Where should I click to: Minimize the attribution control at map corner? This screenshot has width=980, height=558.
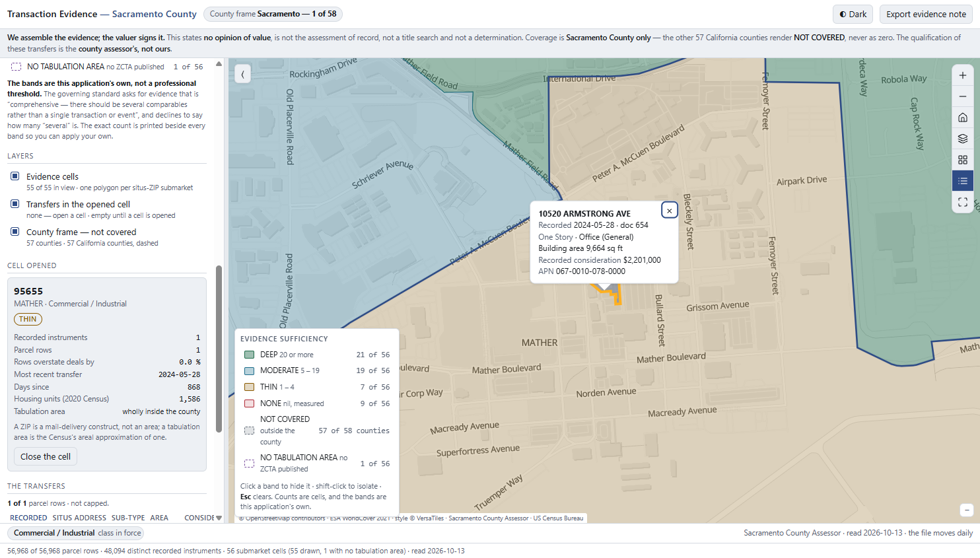tap(967, 510)
